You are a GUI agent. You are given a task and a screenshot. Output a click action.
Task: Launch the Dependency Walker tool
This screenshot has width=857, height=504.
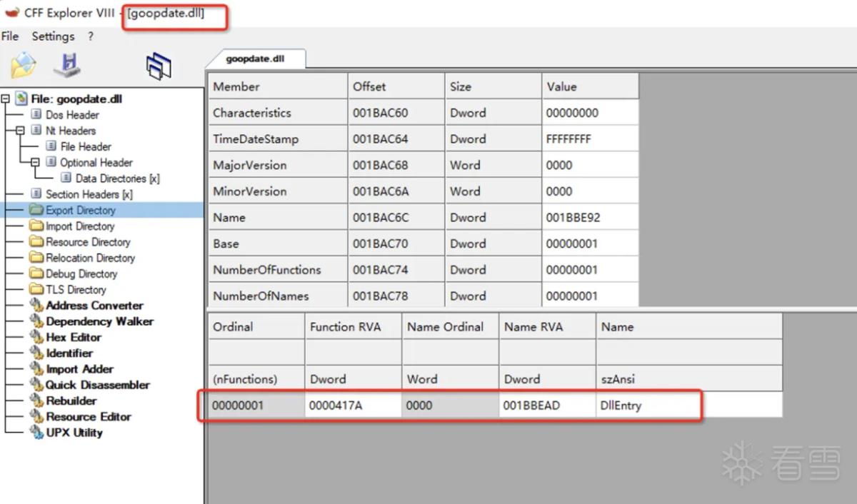tap(99, 321)
